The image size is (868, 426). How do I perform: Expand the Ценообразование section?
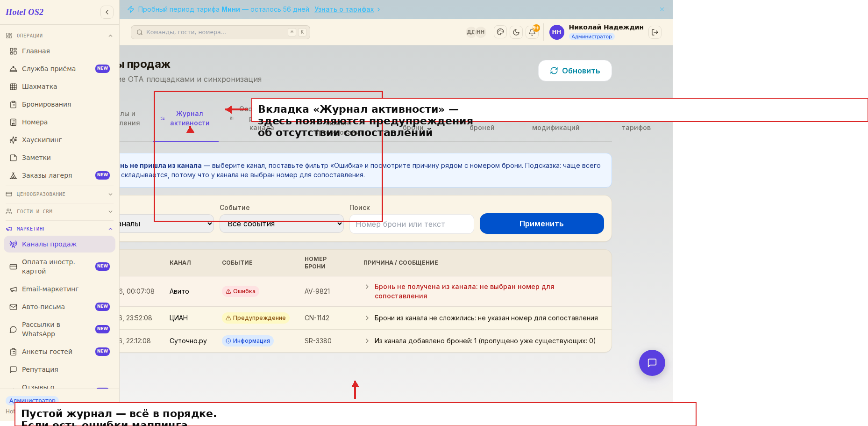tap(59, 194)
